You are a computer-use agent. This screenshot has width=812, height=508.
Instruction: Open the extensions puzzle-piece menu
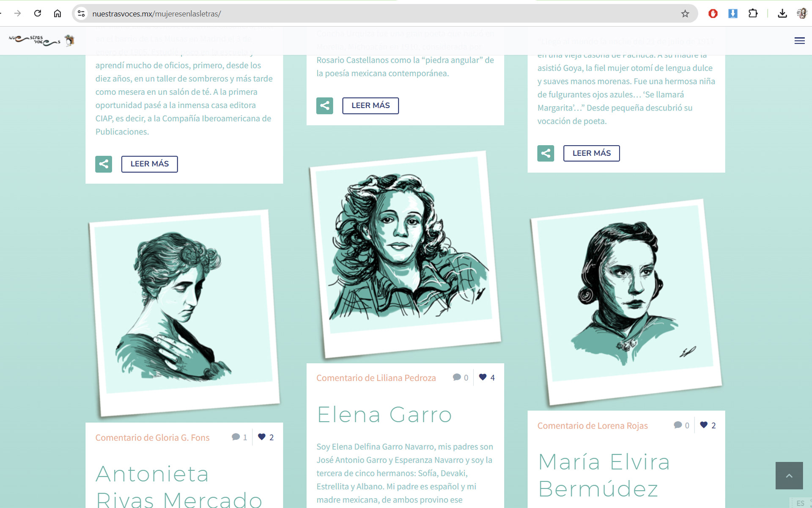pos(753,14)
